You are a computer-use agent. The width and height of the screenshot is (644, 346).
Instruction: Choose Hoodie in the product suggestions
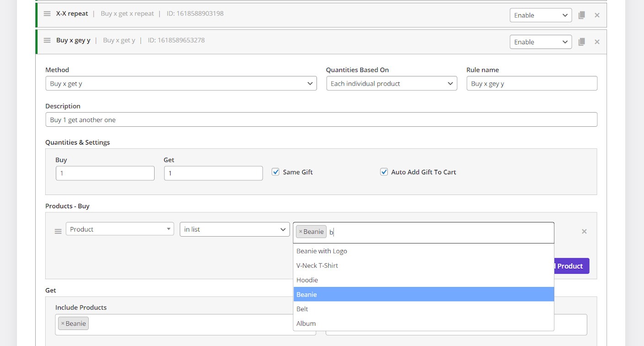coord(307,280)
